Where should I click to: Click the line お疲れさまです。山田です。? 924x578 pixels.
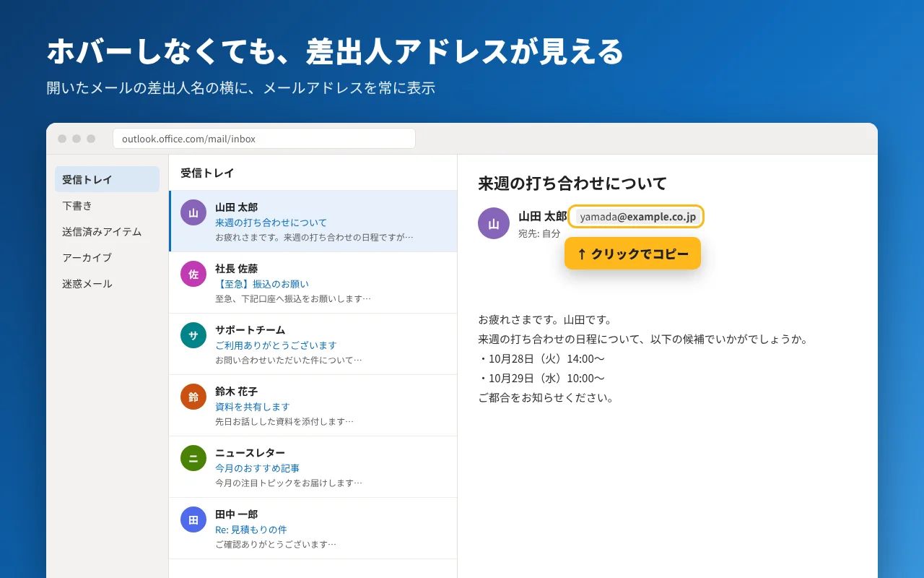click(x=545, y=319)
